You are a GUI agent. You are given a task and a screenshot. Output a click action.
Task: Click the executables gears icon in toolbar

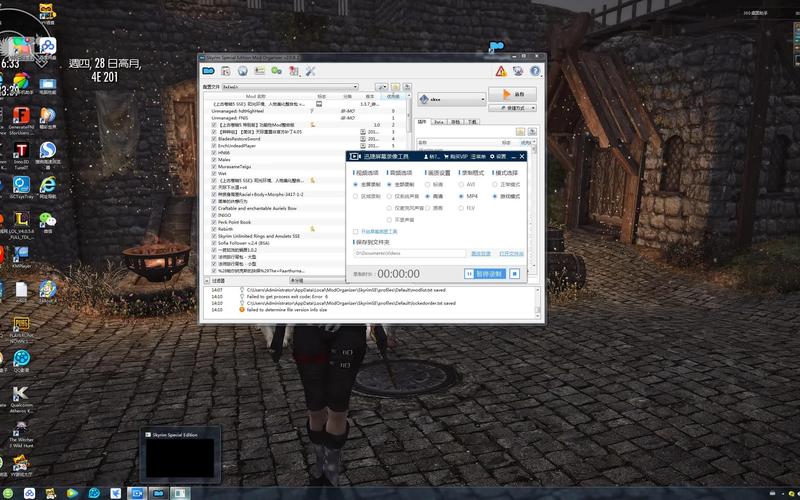click(277, 71)
